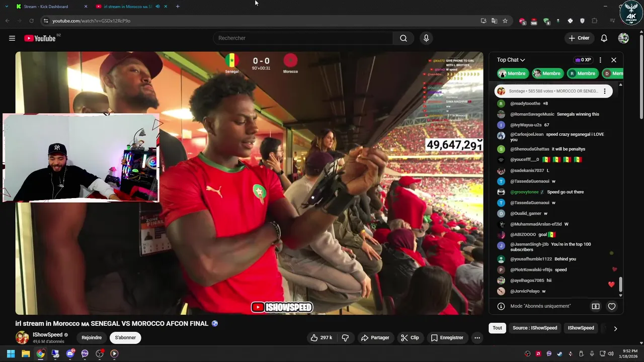644x362 pixels.
Task: Start voice search with the microphone icon
Action: pyautogui.click(x=426, y=38)
